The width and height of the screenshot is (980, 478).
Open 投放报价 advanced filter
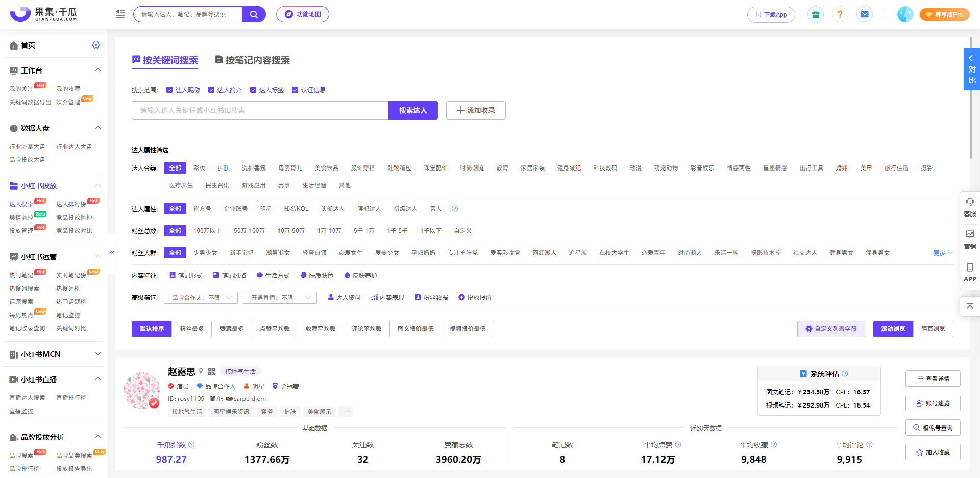pyautogui.click(x=475, y=297)
